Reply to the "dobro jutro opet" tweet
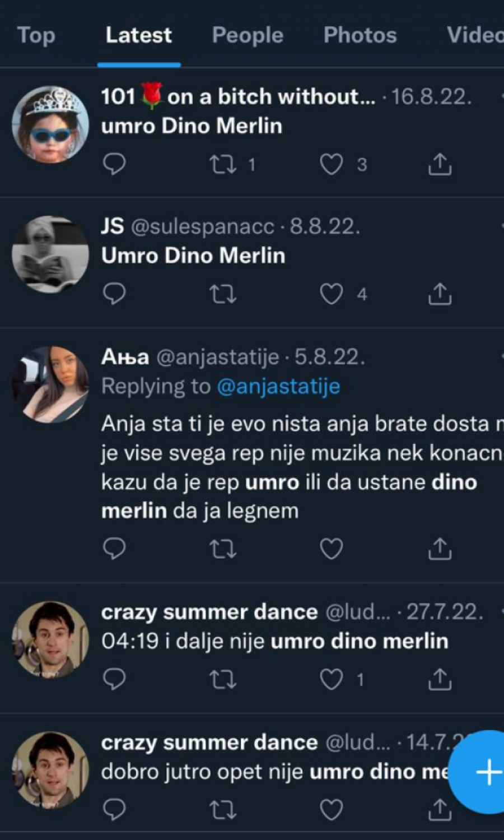 coord(115,810)
